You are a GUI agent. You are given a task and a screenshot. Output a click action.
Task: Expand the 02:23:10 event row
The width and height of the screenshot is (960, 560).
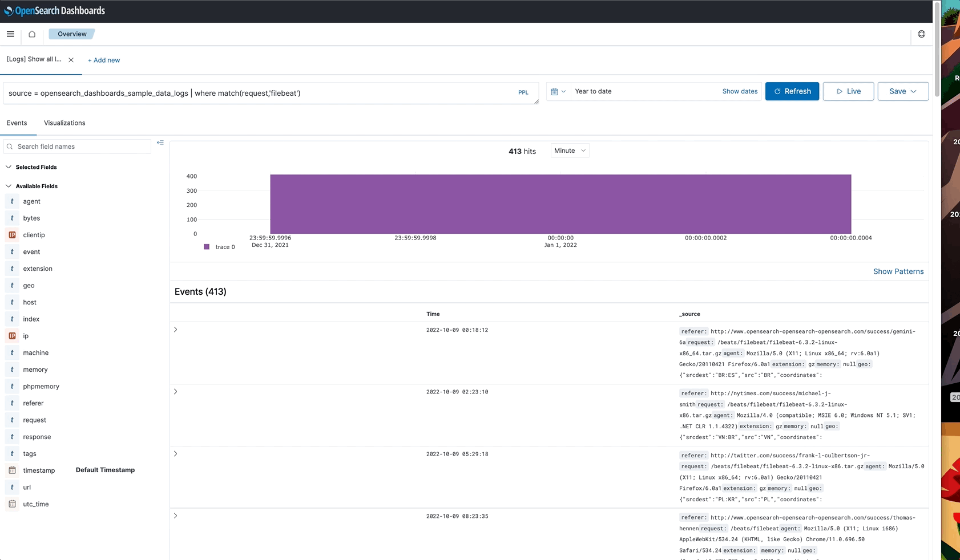click(x=176, y=392)
